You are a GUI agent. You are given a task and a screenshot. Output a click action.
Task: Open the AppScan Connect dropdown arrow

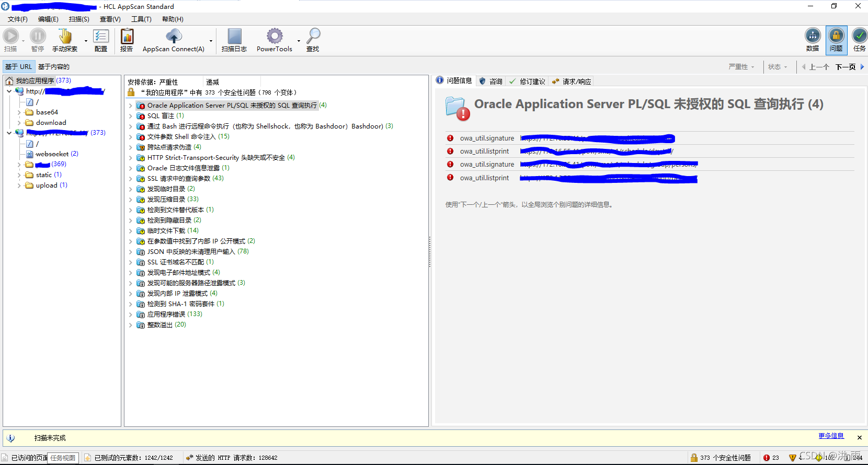pyautogui.click(x=211, y=41)
